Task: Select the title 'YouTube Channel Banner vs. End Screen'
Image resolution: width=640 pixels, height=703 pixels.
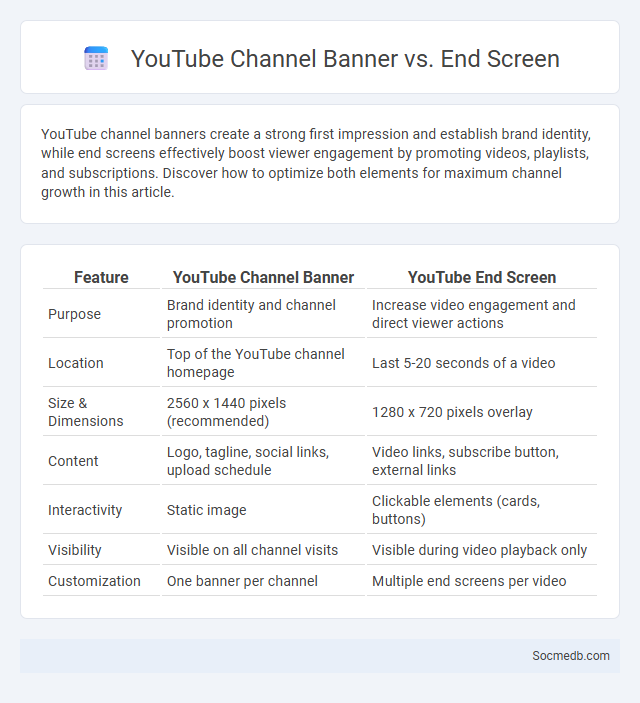Action: pos(345,59)
